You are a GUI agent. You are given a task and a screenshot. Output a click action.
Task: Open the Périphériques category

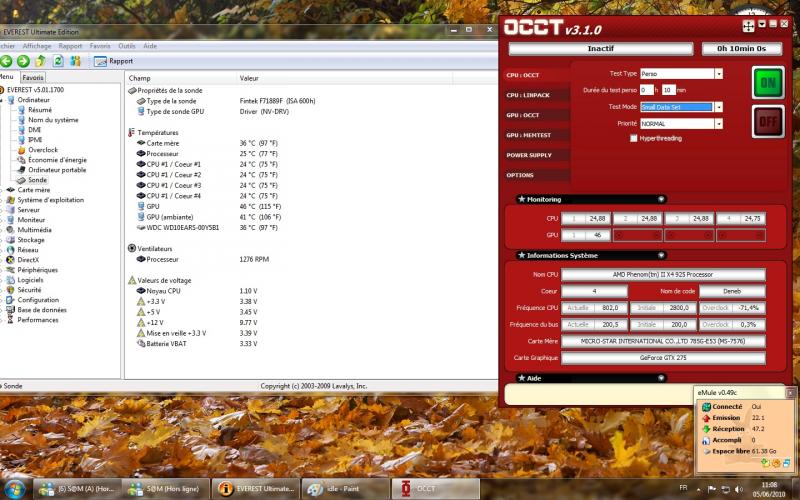[37, 270]
